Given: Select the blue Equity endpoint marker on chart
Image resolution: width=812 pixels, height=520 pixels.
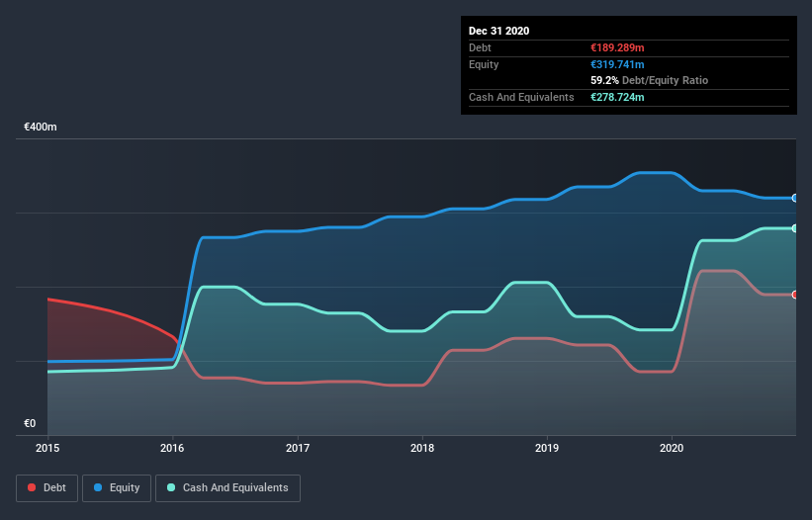Looking at the screenshot, I should [x=795, y=198].
